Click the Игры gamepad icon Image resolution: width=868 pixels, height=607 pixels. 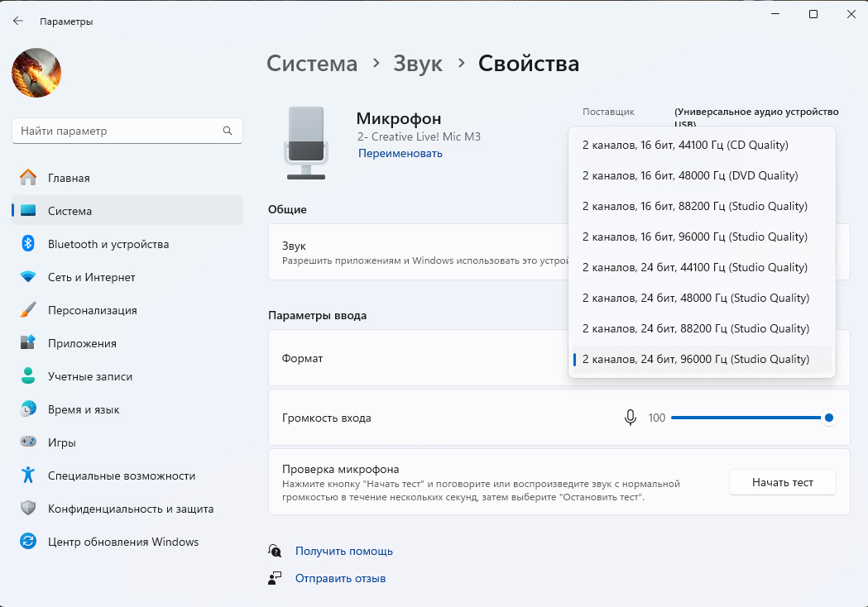[27, 442]
